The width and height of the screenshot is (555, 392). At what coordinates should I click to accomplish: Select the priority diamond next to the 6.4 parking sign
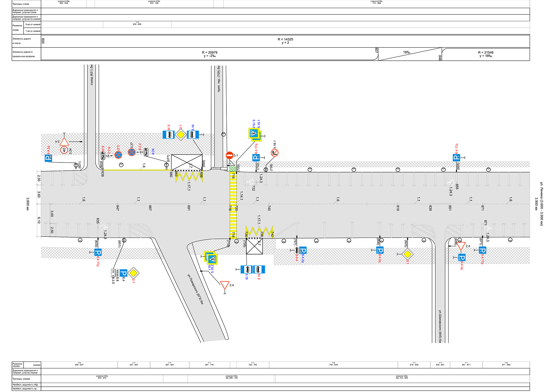coord(133,273)
